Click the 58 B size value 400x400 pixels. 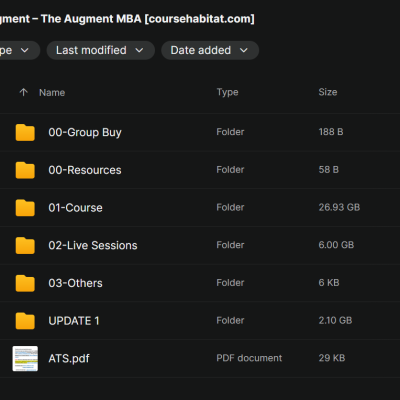point(328,170)
